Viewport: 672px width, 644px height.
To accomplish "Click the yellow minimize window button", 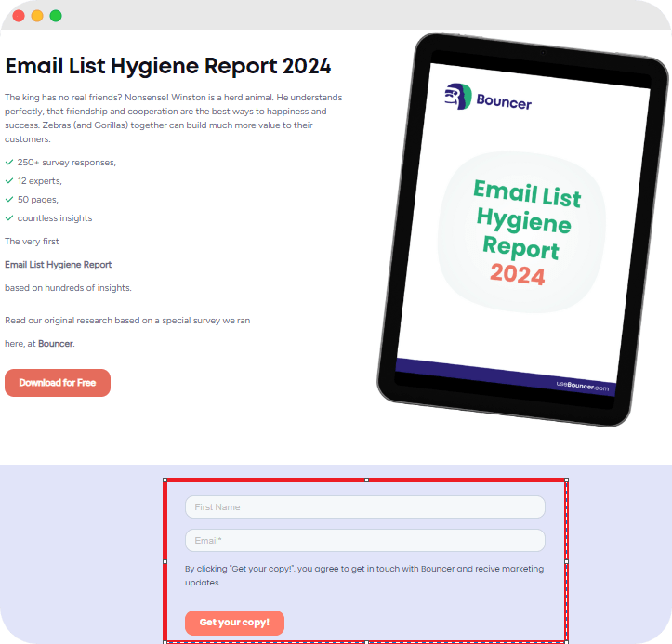I will (37, 16).
